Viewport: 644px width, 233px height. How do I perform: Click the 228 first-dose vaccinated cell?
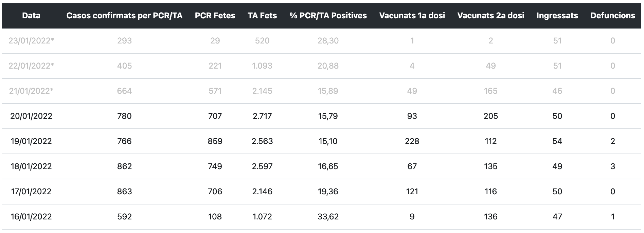(x=412, y=141)
